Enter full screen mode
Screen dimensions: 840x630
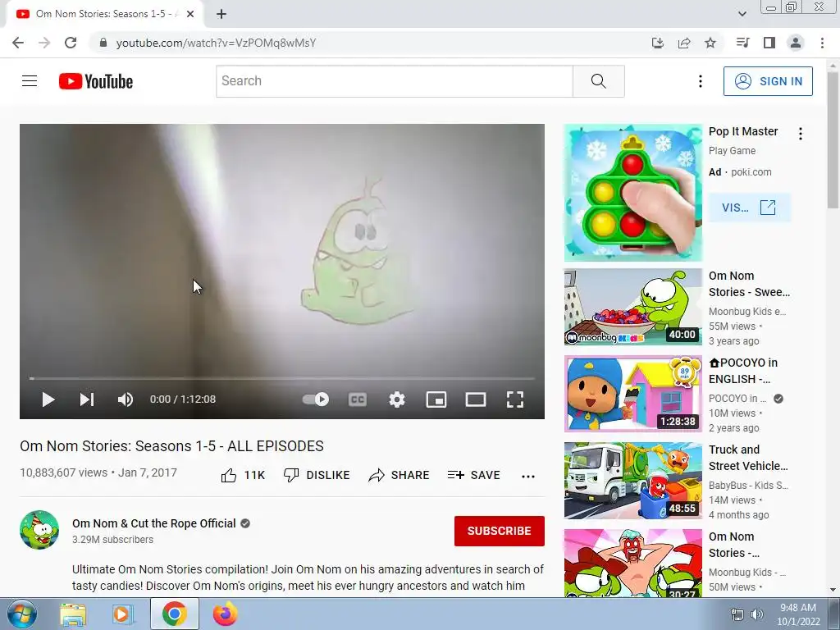click(515, 399)
